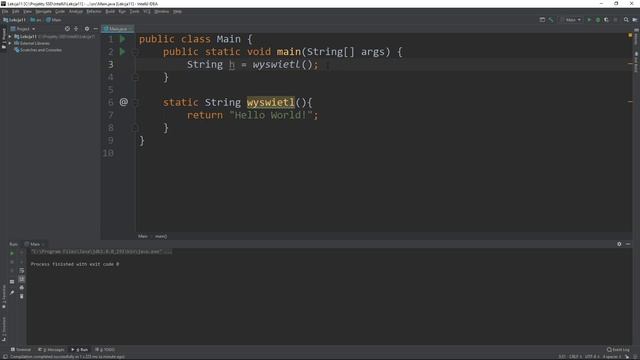The height and width of the screenshot is (360, 640).
Task: Open the Event Log
Action: click(618, 350)
